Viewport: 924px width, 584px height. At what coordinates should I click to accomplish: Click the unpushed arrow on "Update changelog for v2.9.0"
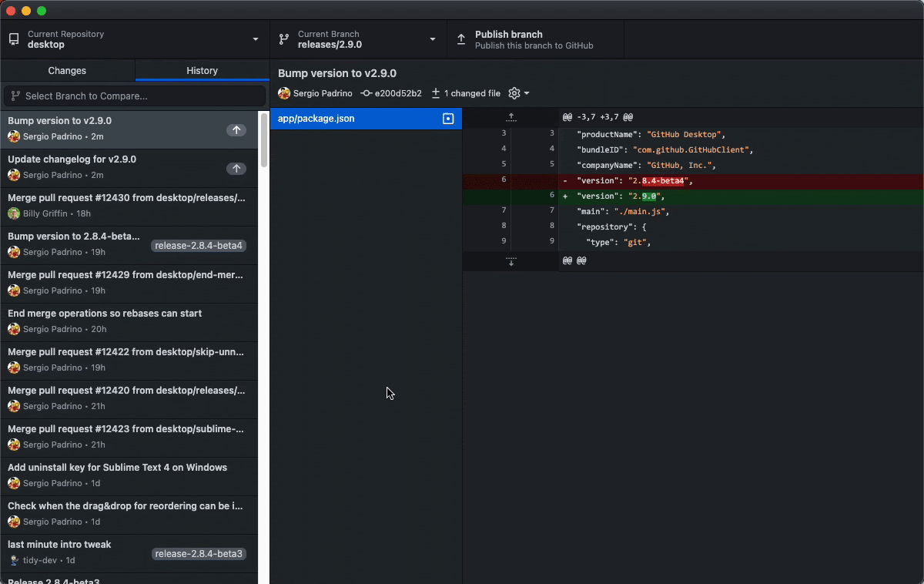click(x=236, y=169)
